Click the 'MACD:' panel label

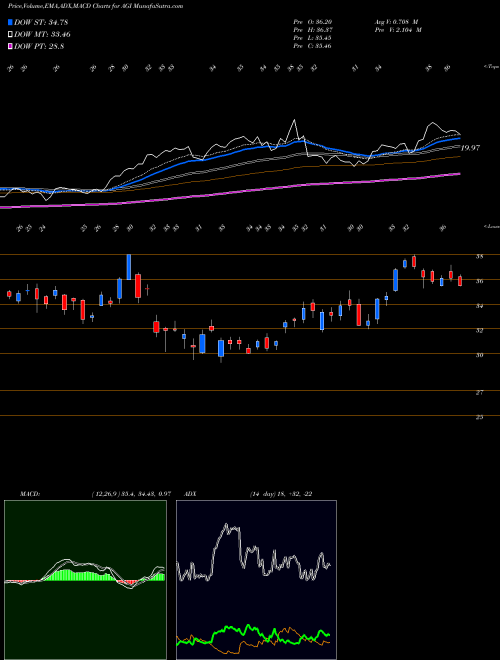(29, 494)
